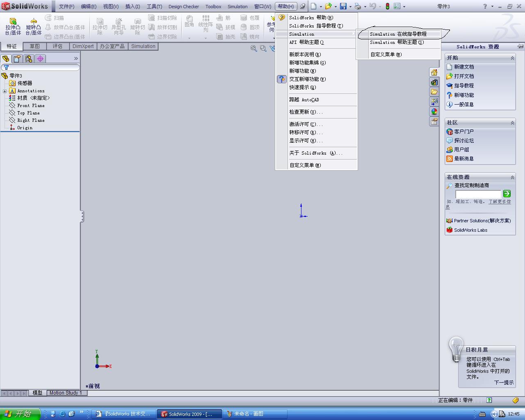
Task: Select Simulation 在线指导教程 in the submenu
Action: click(x=399, y=34)
